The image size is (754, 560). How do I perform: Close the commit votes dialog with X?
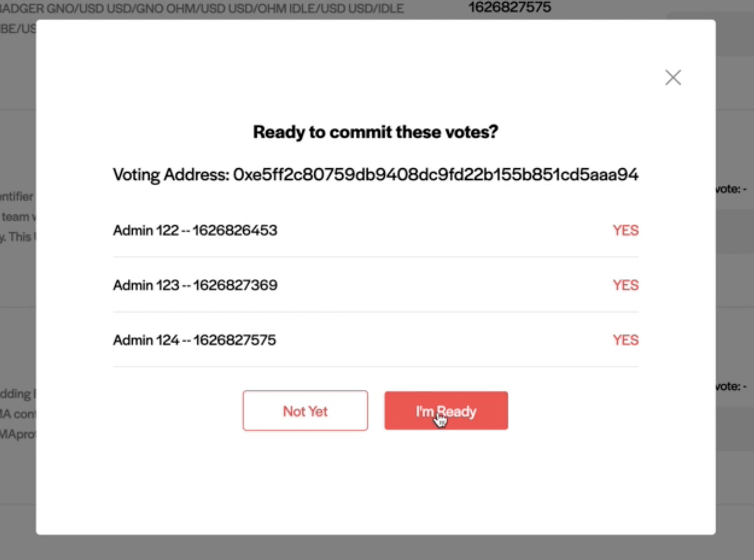pyautogui.click(x=673, y=78)
